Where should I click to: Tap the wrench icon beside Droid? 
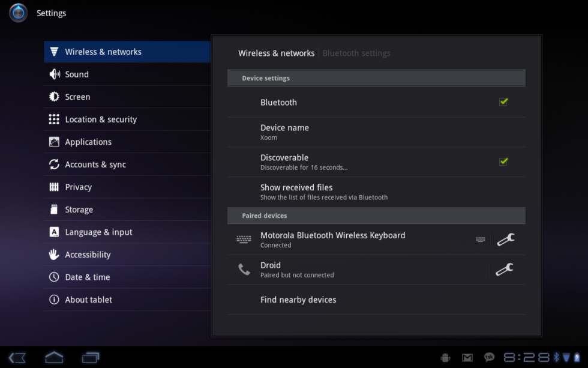point(505,270)
